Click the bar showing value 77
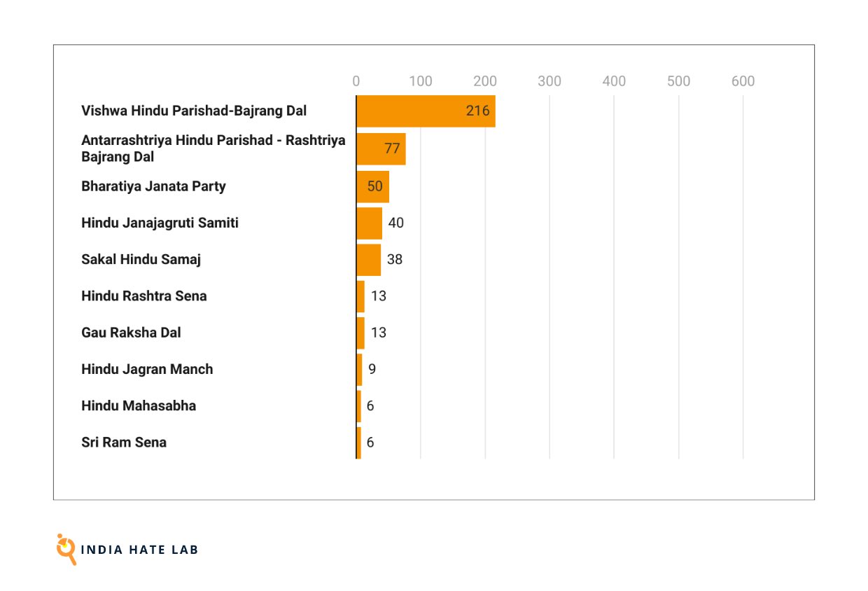This screenshot has height=591, width=868. (381, 148)
